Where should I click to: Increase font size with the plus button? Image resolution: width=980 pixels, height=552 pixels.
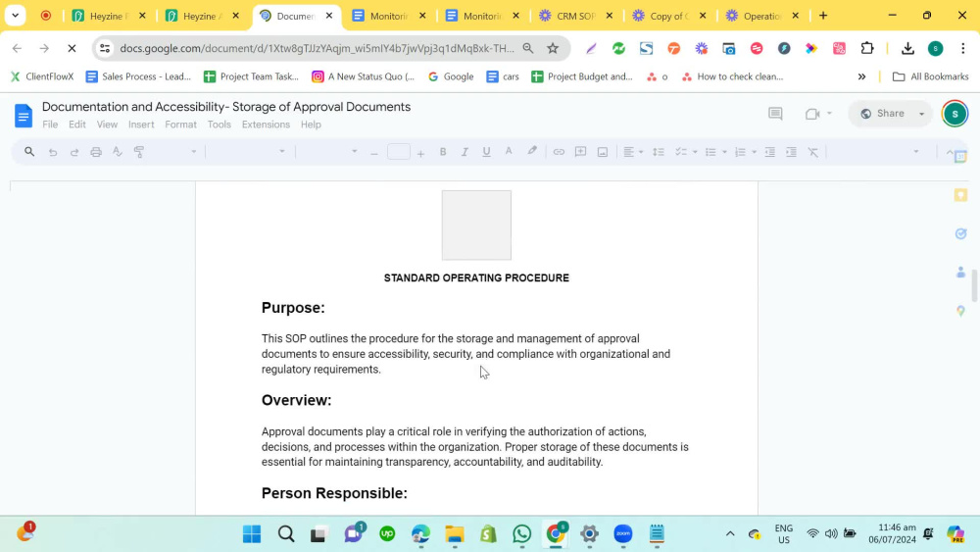pos(420,153)
